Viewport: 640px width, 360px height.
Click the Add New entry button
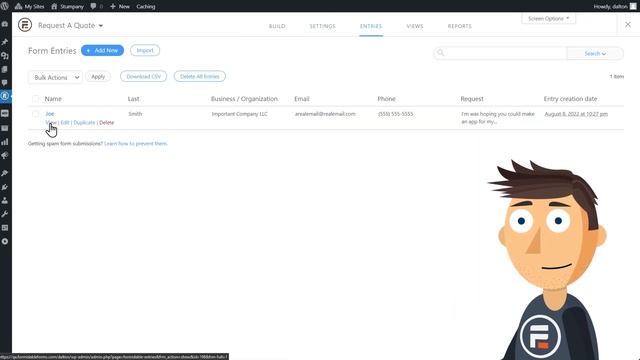pyautogui.click(x=102, y=50)
